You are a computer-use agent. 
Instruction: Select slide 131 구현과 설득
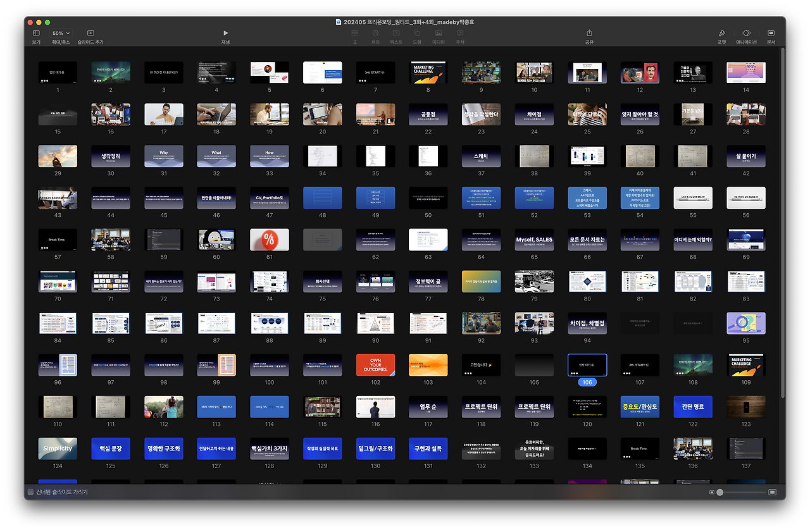point(428,448)
